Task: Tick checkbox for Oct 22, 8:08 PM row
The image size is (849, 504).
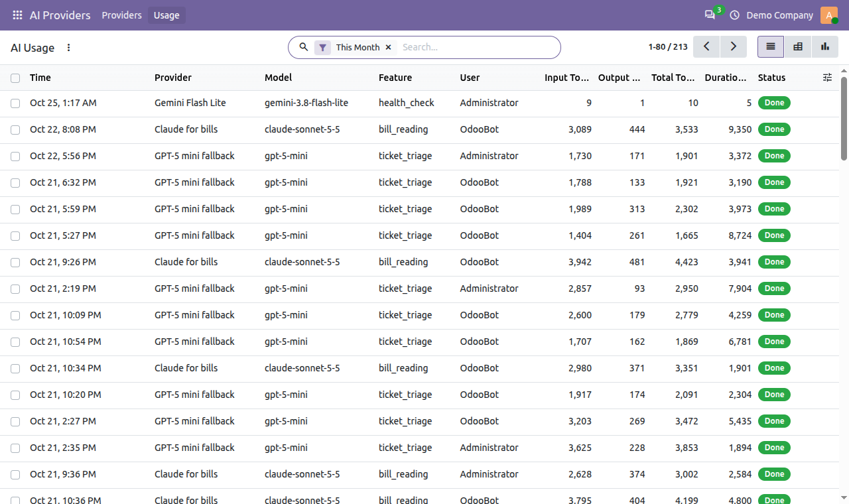Action: click(x=15, y=130)
